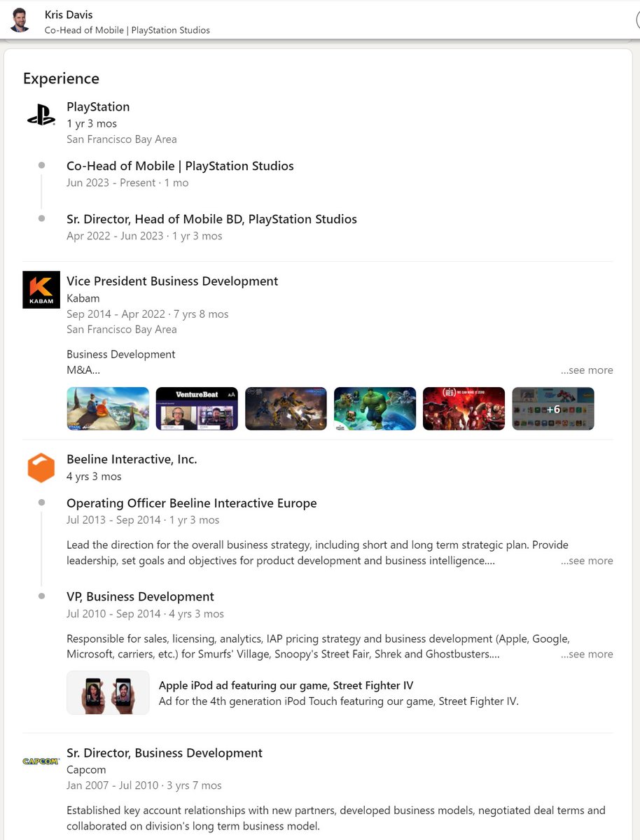
Task: Click the Experience section heading
Action: pyautogui.click(x=61, y=78)
